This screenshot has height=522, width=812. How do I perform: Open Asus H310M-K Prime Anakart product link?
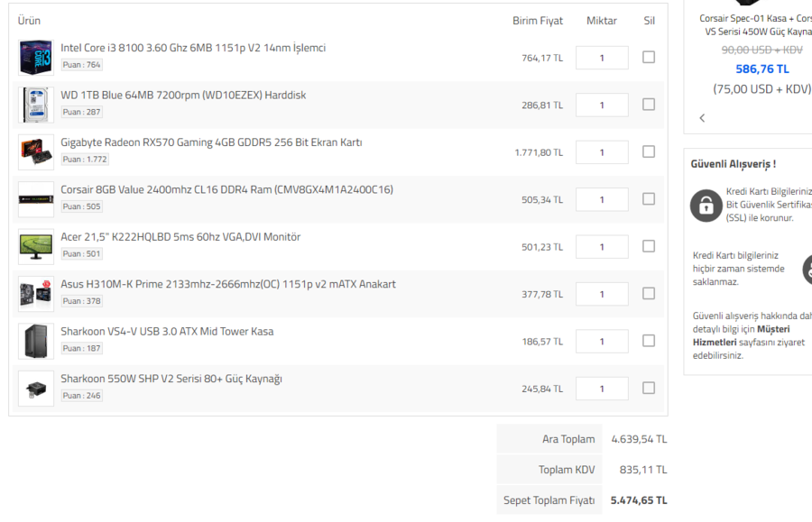click(x=228, y=284)
